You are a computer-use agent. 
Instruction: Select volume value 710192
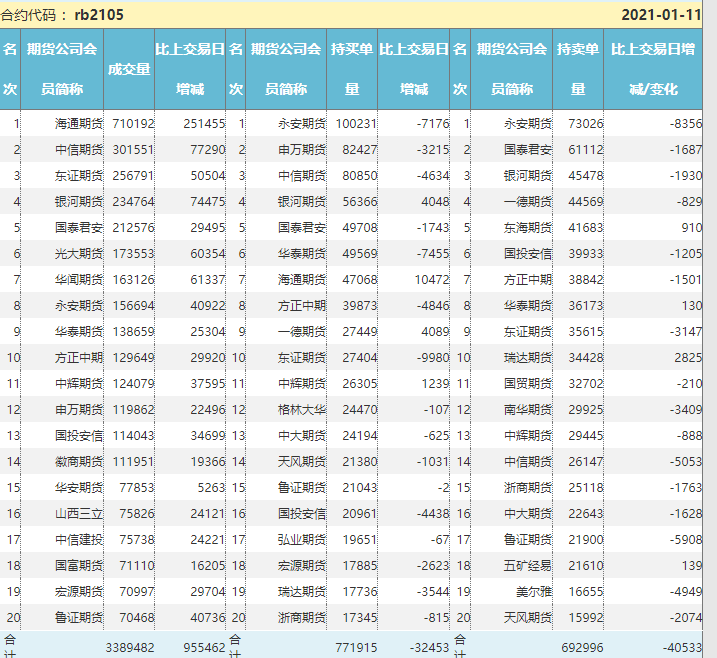[x=133, y=123]
